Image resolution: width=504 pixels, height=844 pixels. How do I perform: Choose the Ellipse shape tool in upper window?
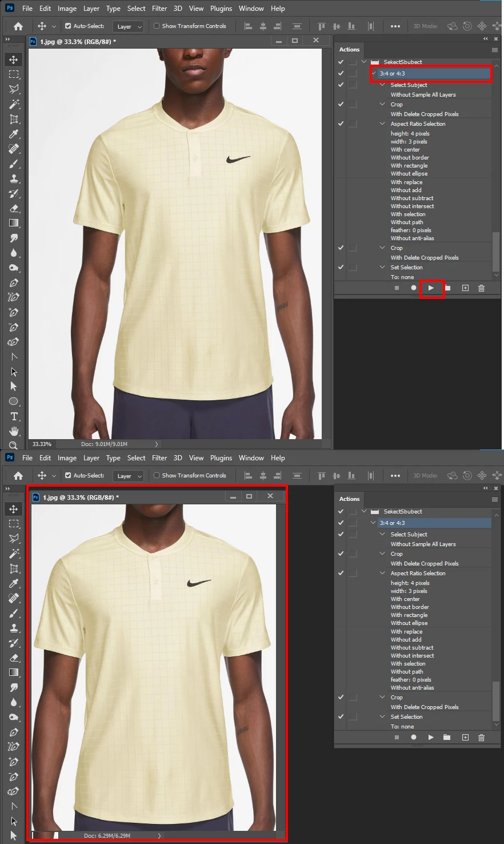[x=14, y=401]
